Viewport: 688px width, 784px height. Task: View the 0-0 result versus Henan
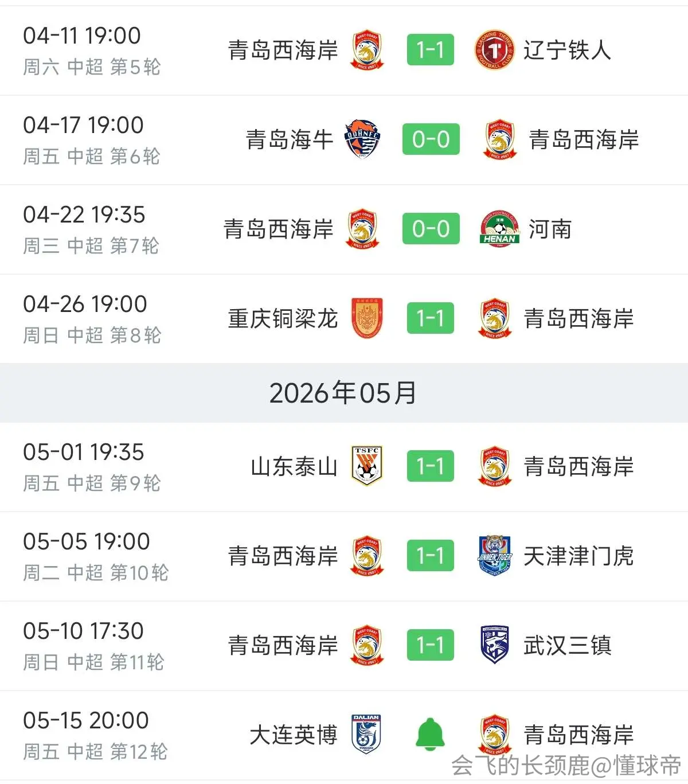tap(431, 229)
